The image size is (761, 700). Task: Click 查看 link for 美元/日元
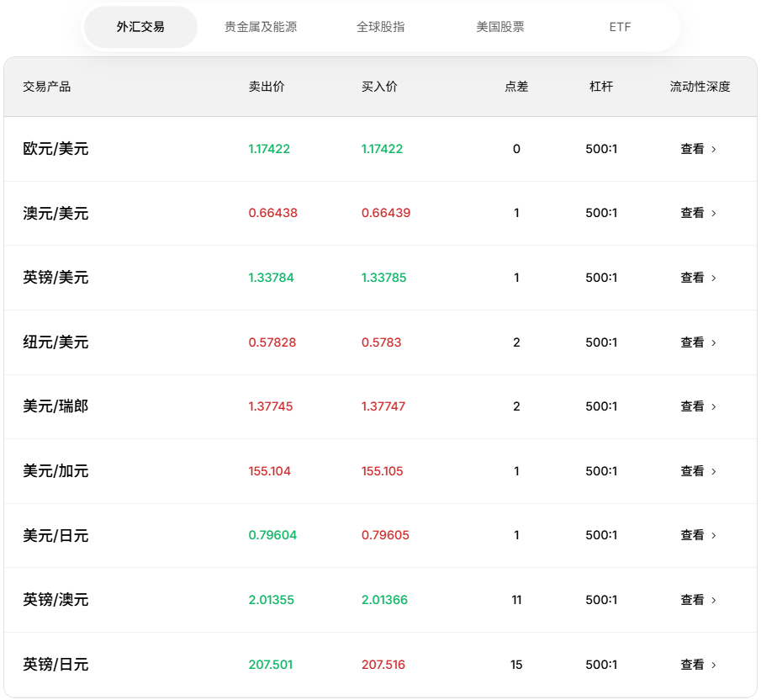pos(692,535)
